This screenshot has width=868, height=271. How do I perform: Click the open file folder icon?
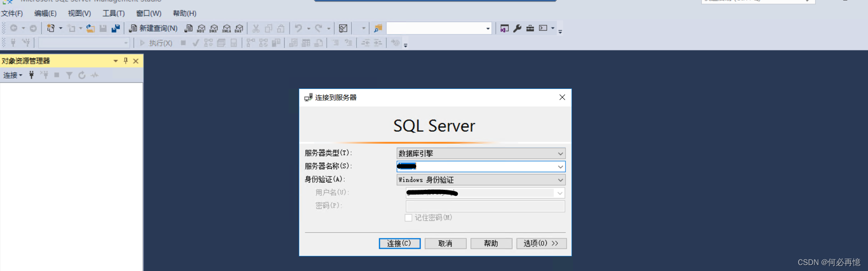click(90, 28)
